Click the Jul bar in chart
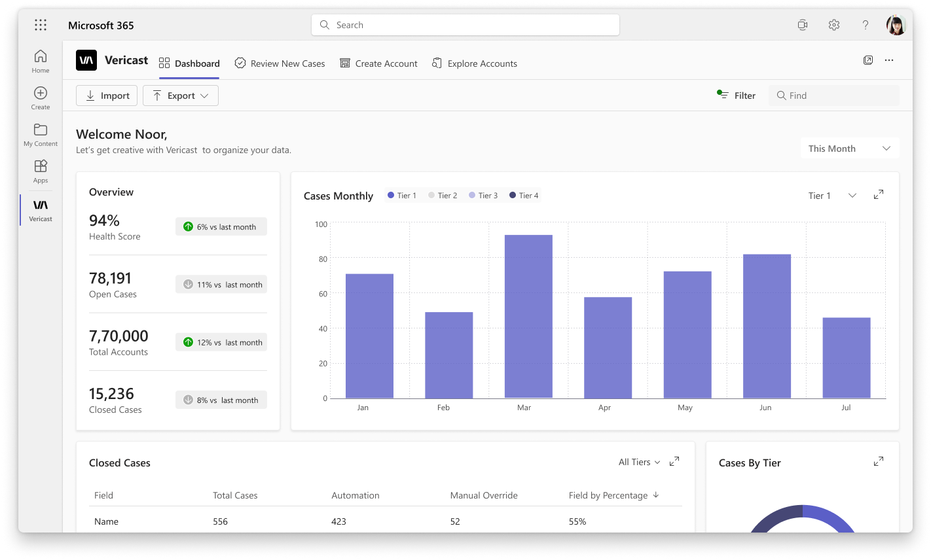 847,358
